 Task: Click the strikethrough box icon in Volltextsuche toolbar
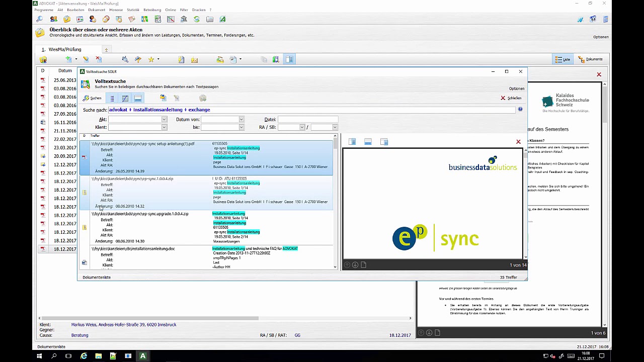pos(125,98)
